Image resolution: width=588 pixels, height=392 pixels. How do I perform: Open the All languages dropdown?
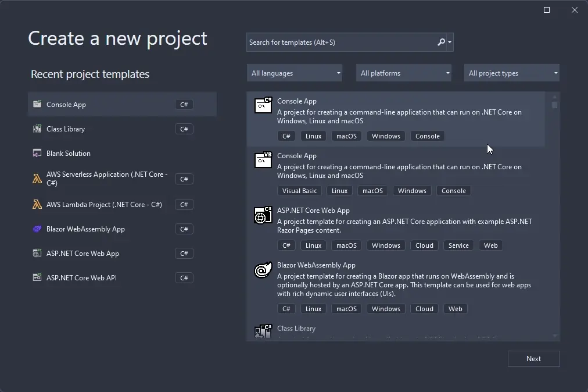tap(295, 73)
